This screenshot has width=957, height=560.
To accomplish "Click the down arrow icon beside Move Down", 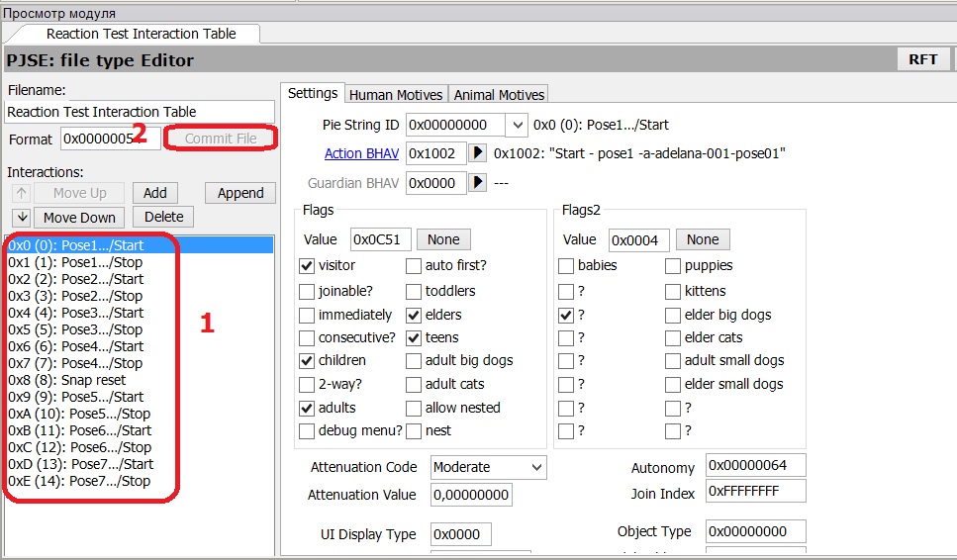I will [22, 218].
